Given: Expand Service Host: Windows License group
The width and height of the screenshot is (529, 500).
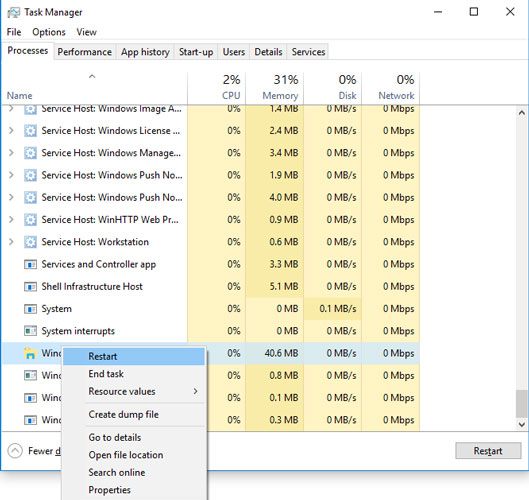Looking at the screenshot, I should 11,131.
